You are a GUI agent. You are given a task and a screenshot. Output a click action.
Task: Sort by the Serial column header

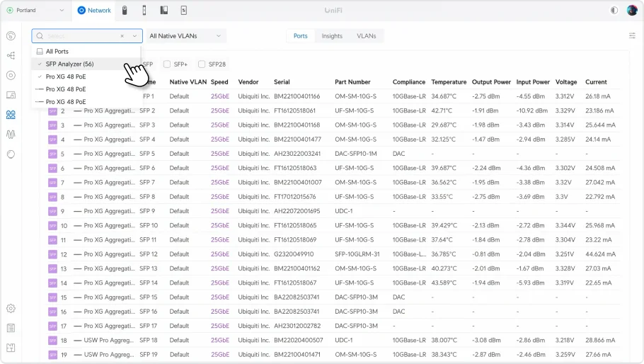[x=282, y=81]
